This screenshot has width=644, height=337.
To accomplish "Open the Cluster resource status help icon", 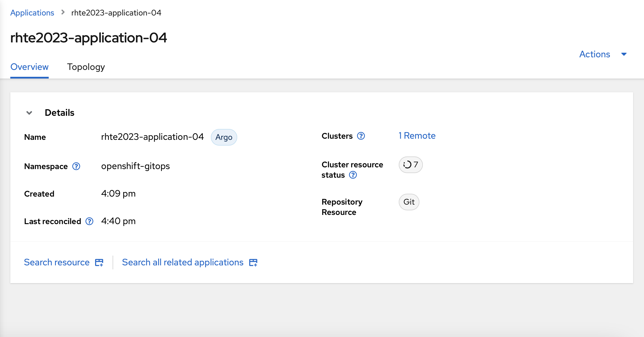I will (353, 175).
